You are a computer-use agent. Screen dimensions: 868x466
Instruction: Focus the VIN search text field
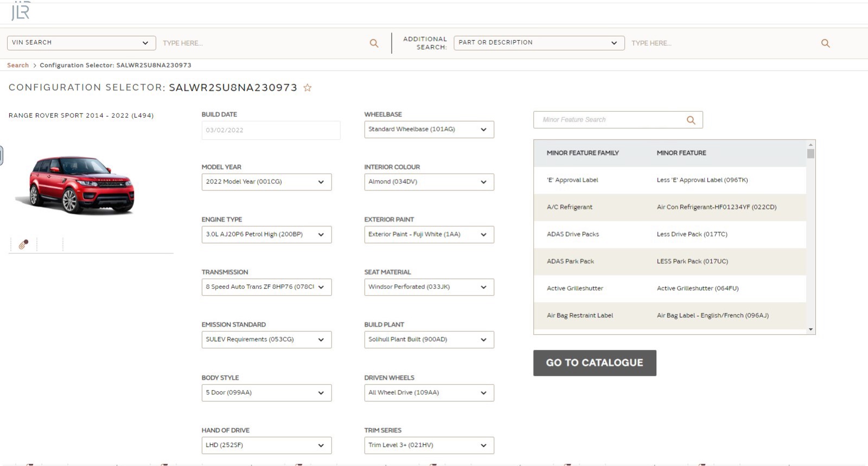click(263, 43)
